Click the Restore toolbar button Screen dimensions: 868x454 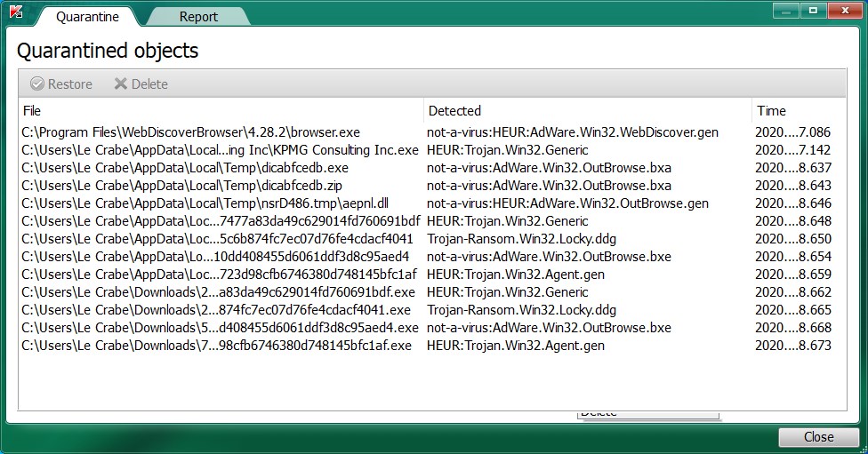click(x=60, y=84)
